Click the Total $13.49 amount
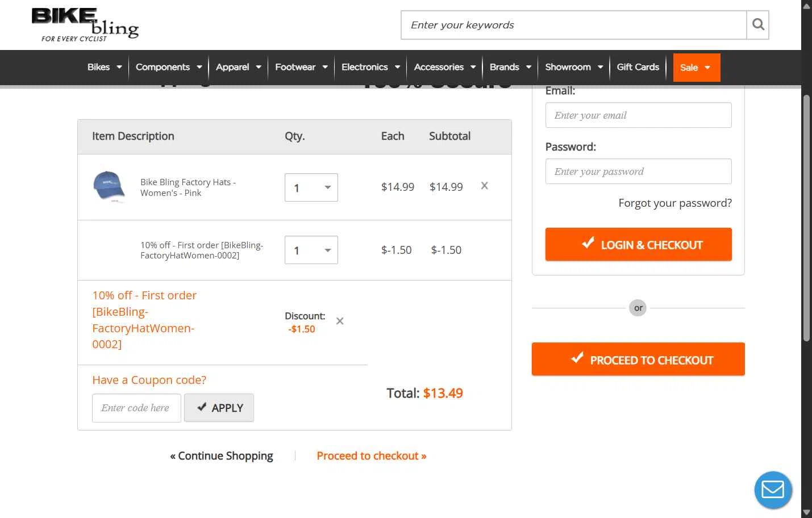The height and width of the screenshot is (518, 812). (443, 393)
